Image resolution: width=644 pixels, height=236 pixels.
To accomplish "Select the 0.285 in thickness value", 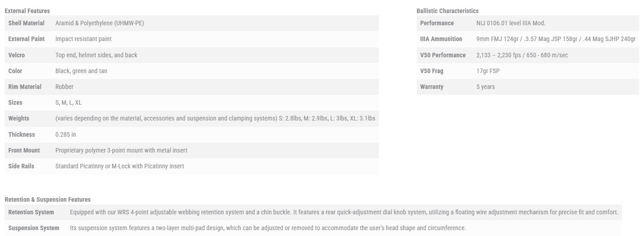I will click(x=66, y=134).
